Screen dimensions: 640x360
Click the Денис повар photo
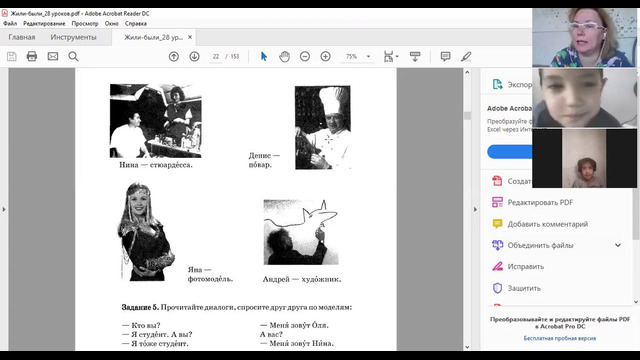[322, 127]
